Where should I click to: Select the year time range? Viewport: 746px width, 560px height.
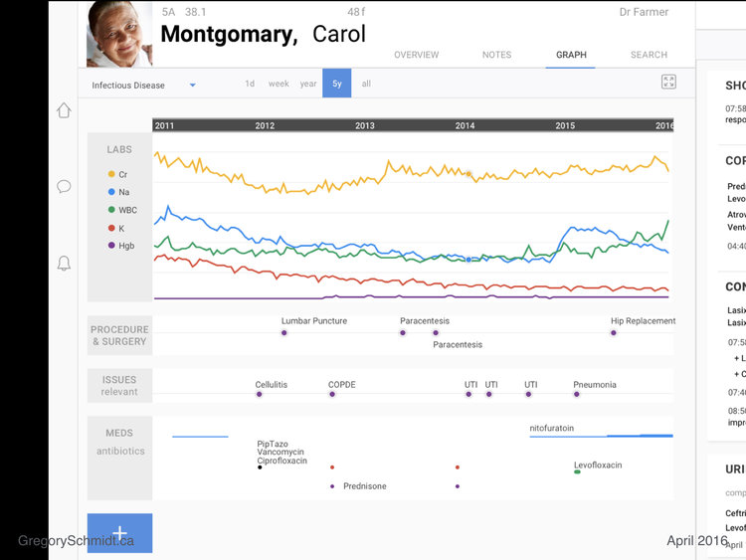308,84
